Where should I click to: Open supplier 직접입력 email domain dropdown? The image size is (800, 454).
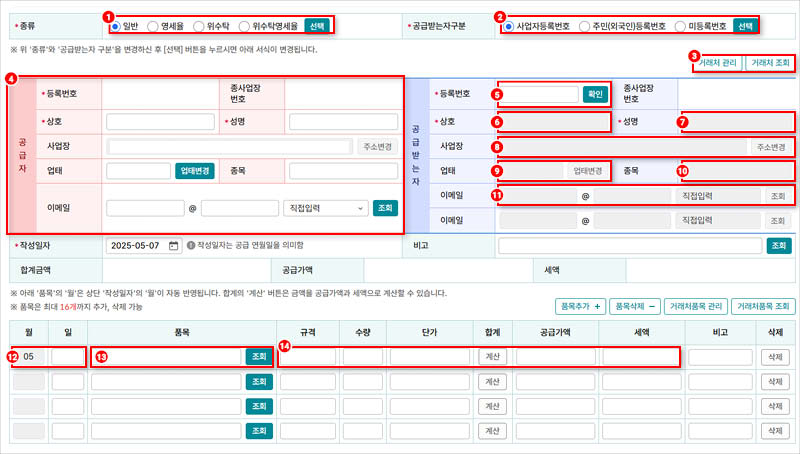click(326, 208)
